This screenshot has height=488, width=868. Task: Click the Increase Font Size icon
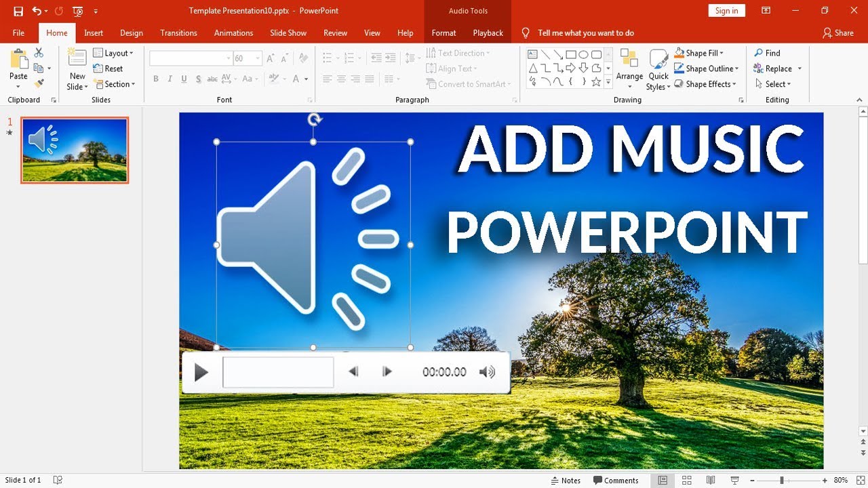271,59
